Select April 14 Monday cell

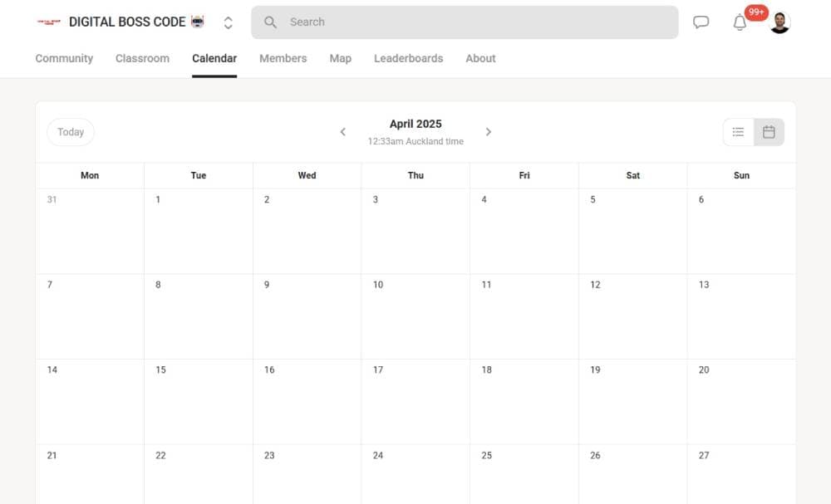coord(90,402)
